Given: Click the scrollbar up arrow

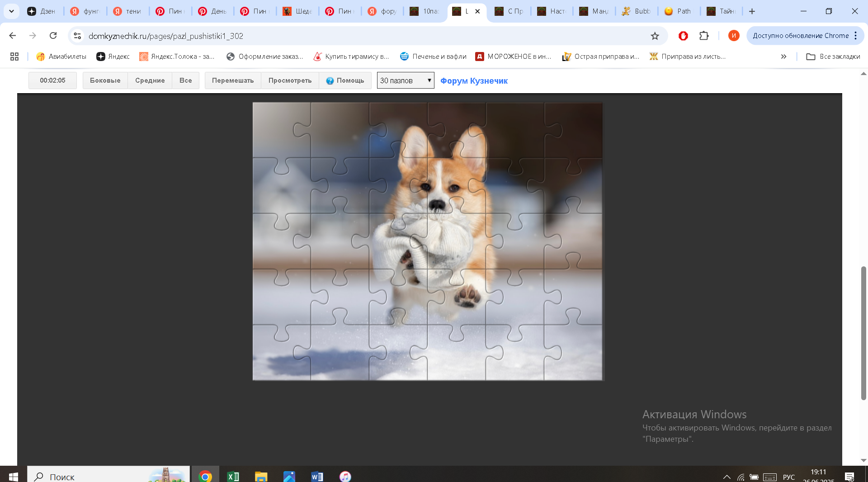Looking at the screenshot, I should point(863,73).
